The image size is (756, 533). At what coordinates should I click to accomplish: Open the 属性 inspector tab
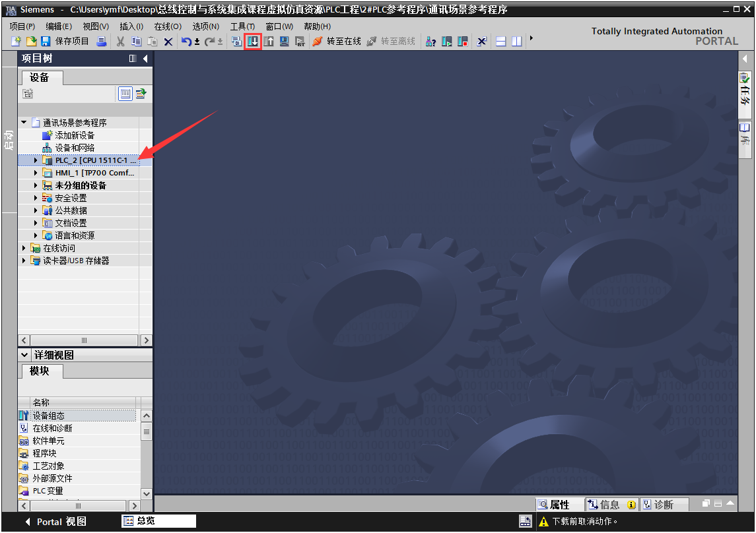coord(560,504)
